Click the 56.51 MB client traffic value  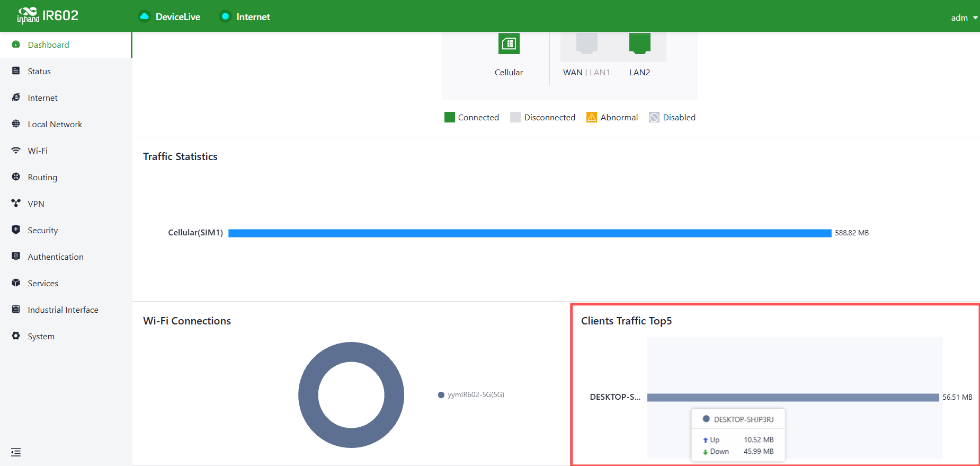(x=957, y=397)
